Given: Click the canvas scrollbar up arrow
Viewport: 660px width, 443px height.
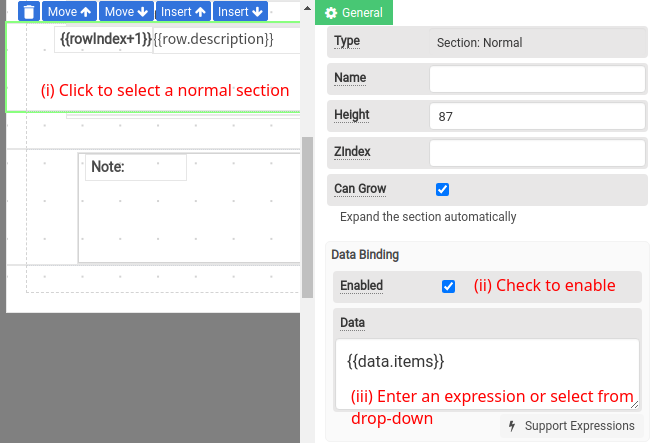Looking at the screenshot, I should [x=308, y=8].
